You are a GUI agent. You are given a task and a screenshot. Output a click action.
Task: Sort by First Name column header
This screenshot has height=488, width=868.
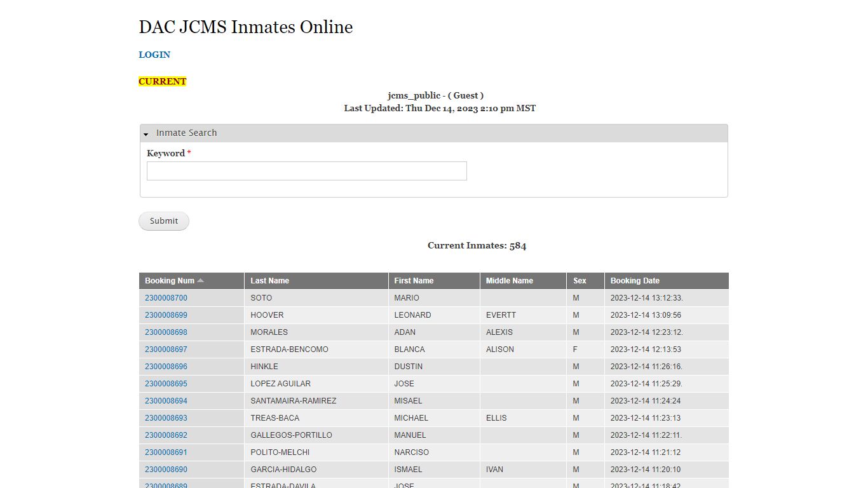click(414, 281)
